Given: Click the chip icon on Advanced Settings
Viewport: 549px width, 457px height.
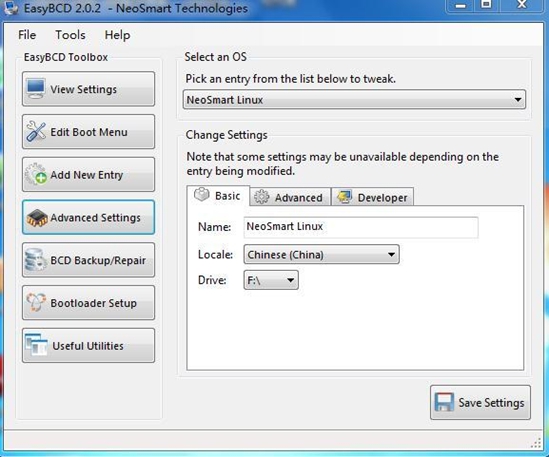Looking at the screenshot, I should [37, 217].
